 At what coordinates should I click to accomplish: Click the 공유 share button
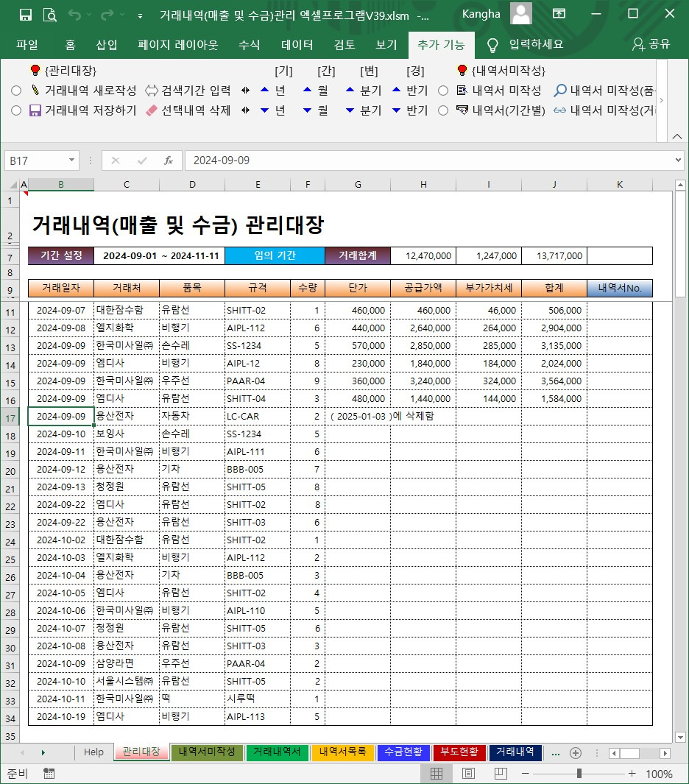651,44
